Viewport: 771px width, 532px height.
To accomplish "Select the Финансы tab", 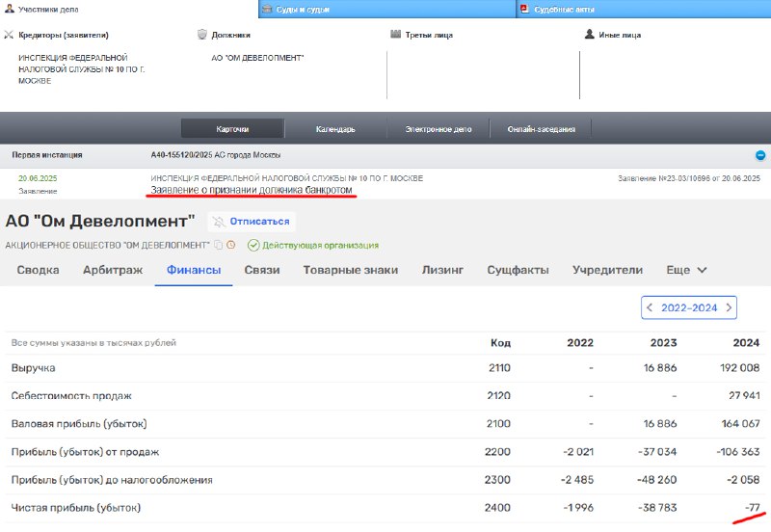I will pos(194,270).
